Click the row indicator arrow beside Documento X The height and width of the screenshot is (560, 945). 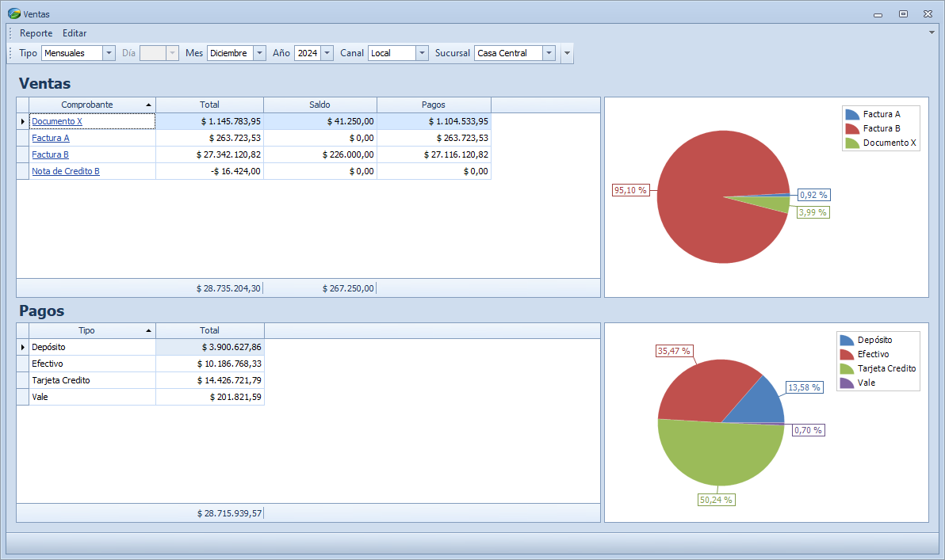[x=22, y=121]
